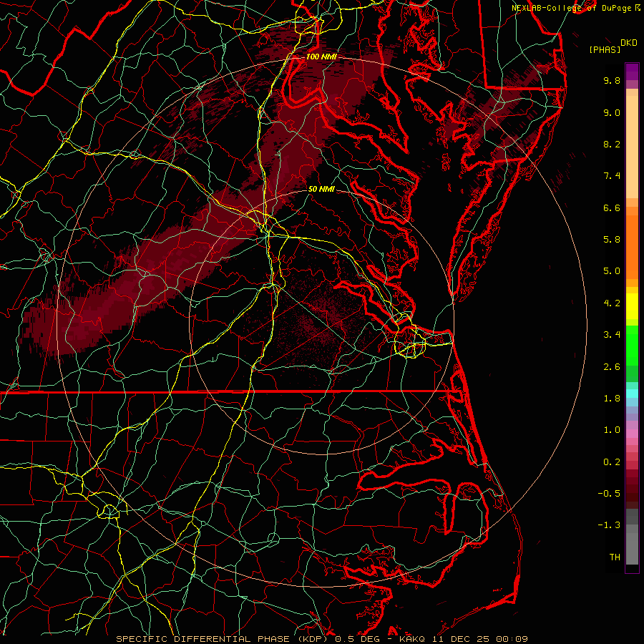Pick the cyan band of the color bar
Viewport: 644px width, 644px height.
click(632, 394)
